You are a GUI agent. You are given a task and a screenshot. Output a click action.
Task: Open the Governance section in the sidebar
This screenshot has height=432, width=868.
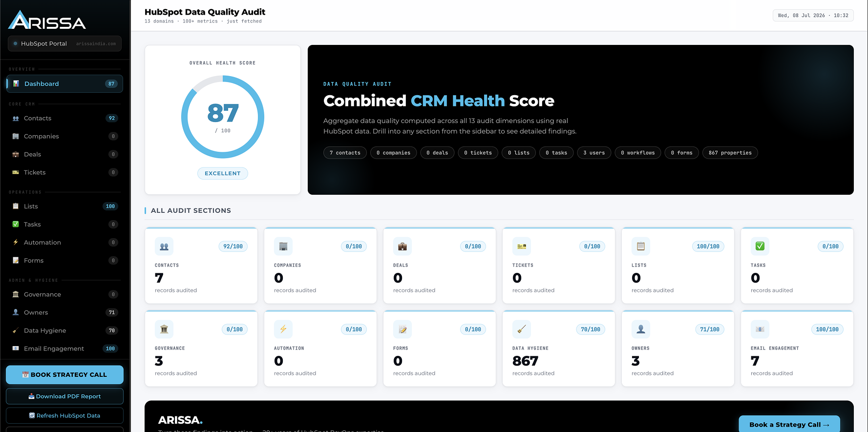64,294
